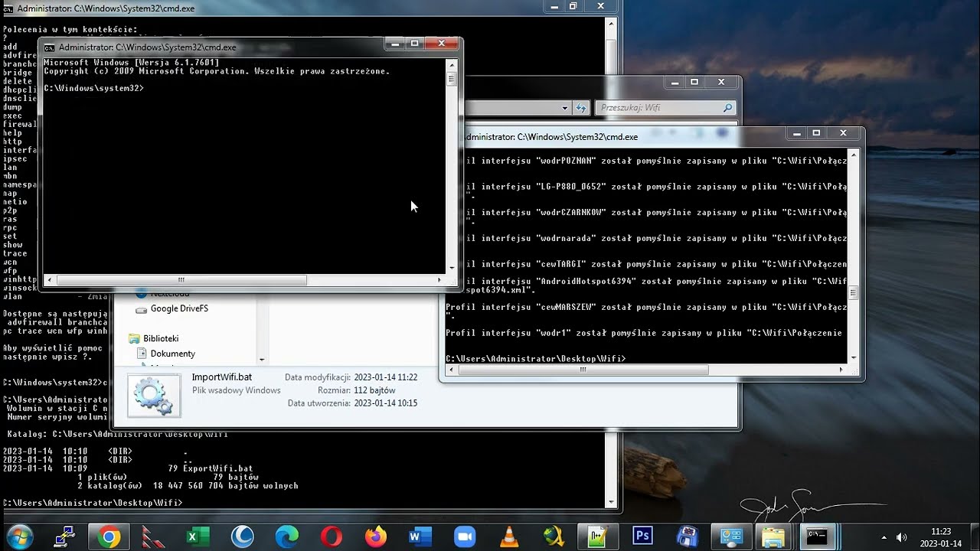The height and width of the screenshot is (551, 980).
Task: Click the volume speaker tray icon
Action: coord(902,537)
